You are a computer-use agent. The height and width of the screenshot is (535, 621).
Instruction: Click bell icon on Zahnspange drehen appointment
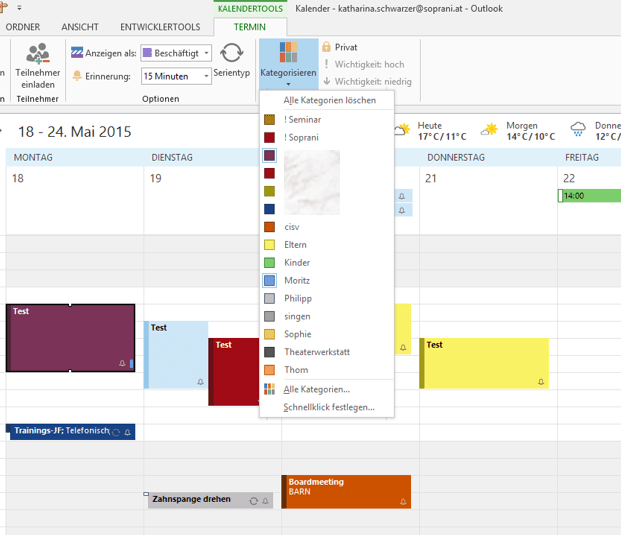coord(265,501)
